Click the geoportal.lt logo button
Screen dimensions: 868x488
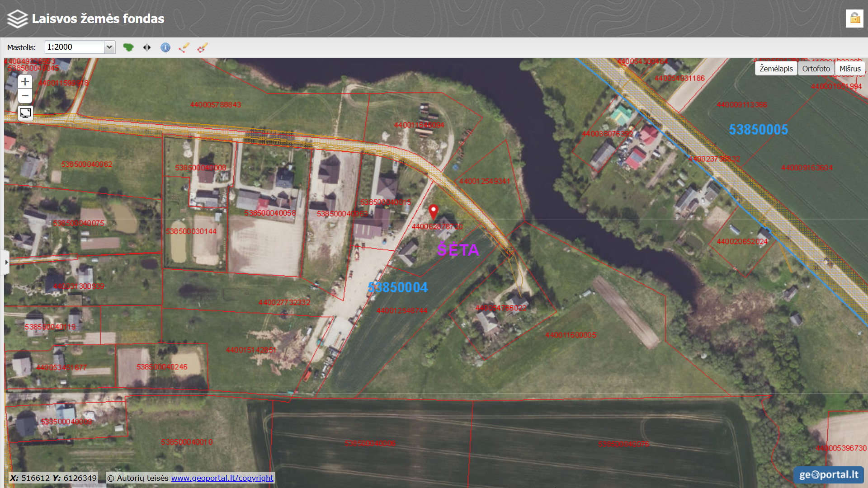tap(828, 475)
